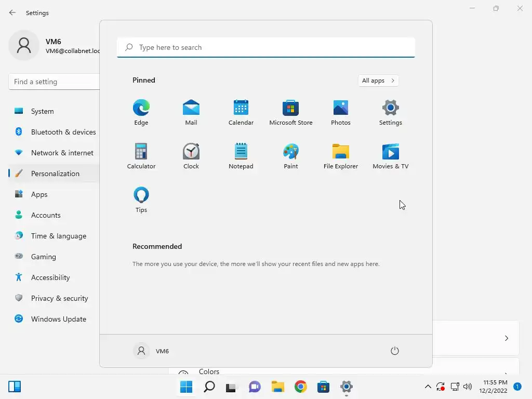Open the Clock app
The height and width of the screenshot is (399, 532).
click(x=191, y=156)
